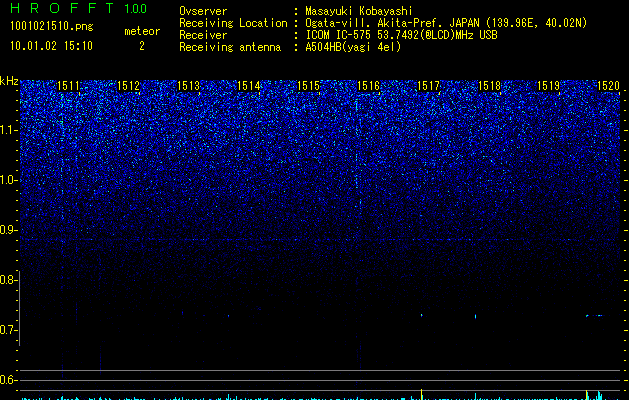Click the 1518 time marker
Viewport: 629px width, 400px height.
tap(489, 86)
